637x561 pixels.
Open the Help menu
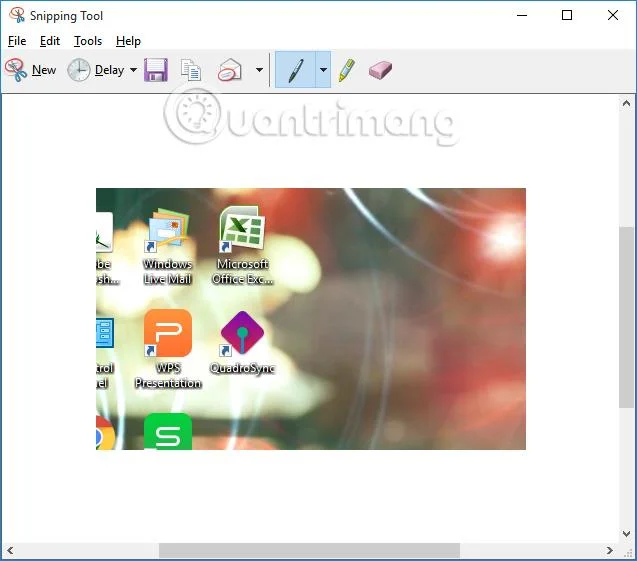click(128, 41)
